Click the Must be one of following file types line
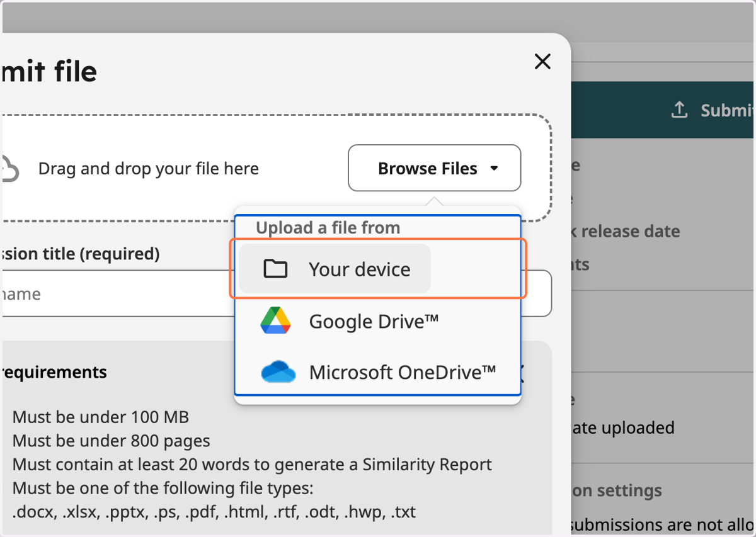 tap(163, 488)
